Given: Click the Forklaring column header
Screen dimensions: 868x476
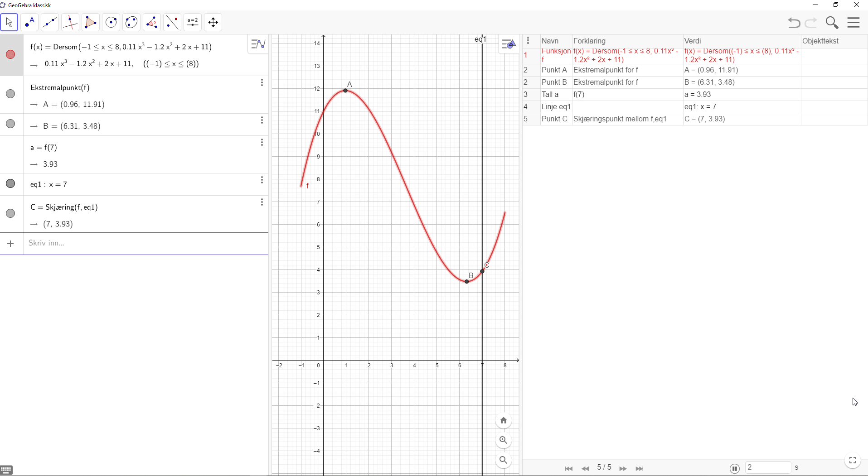Looking at the screenshot, I should [x=627, y=41].
